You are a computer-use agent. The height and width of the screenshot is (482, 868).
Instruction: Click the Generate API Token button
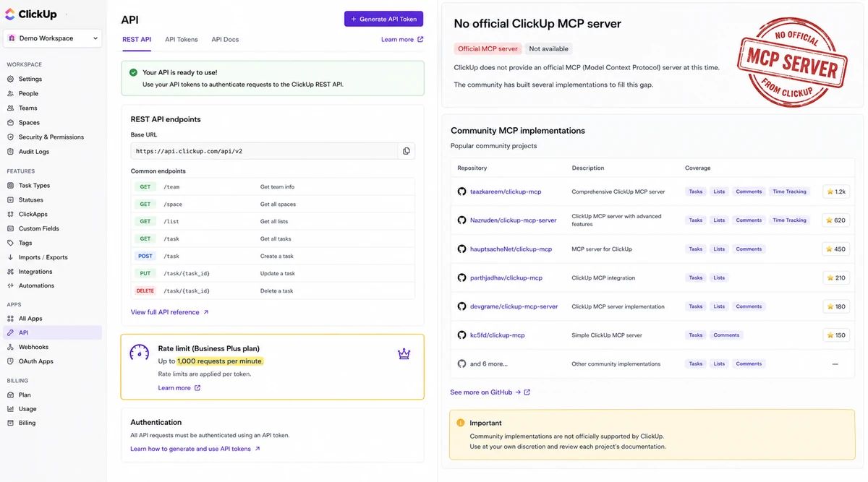pyautogui.click(x=383, y=19)
